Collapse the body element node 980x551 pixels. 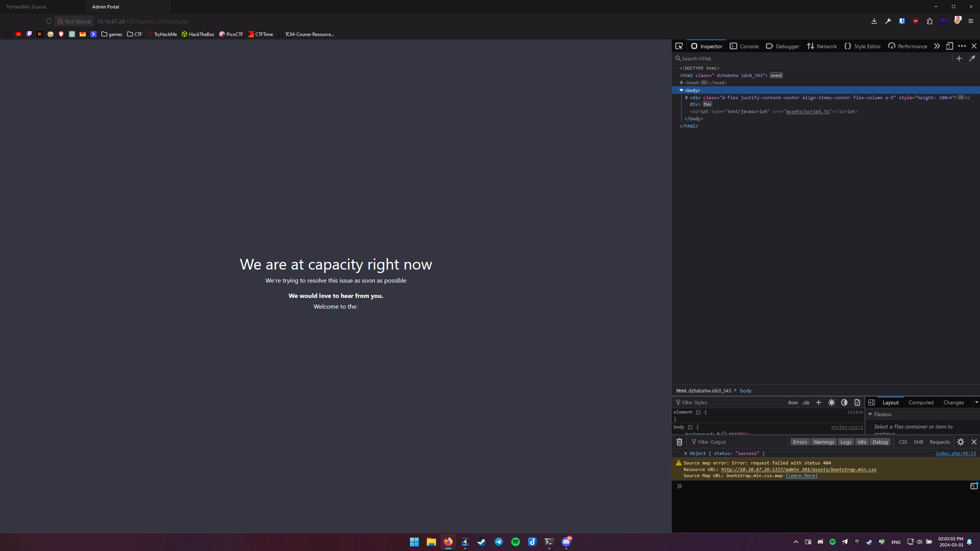click(x=681, y=90)
